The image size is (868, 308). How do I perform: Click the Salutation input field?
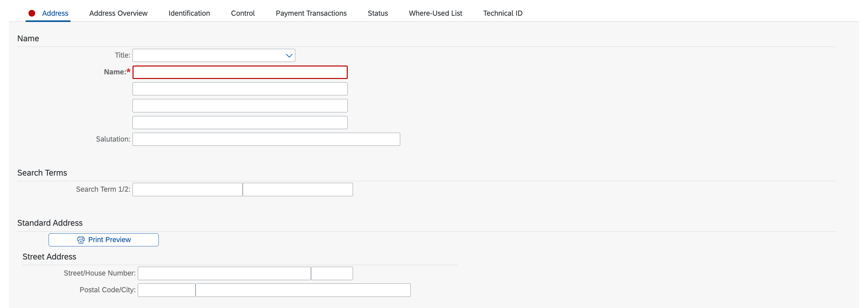point(266,139)
